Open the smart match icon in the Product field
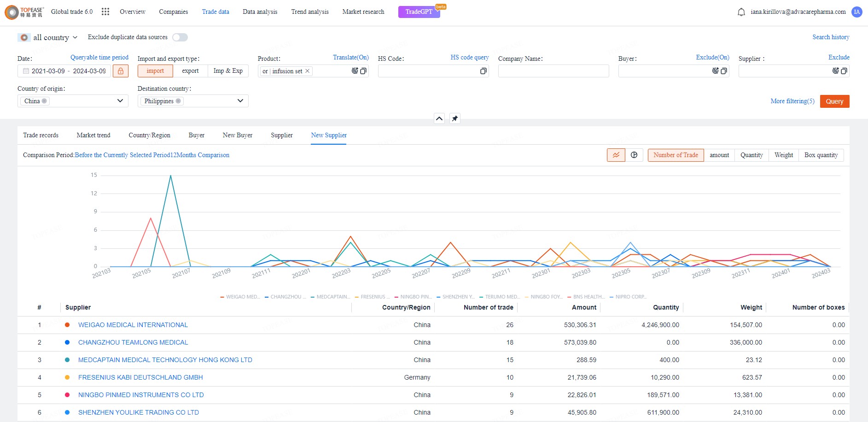This screenshot has width=868, height=422. [x=355, y=71]
